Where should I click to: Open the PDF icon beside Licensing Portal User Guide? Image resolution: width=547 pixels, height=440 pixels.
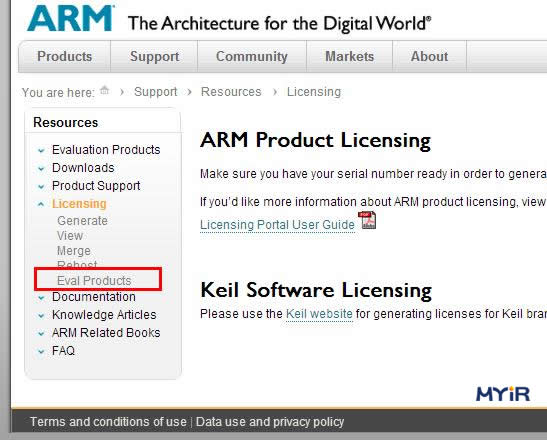coord(367,220)
